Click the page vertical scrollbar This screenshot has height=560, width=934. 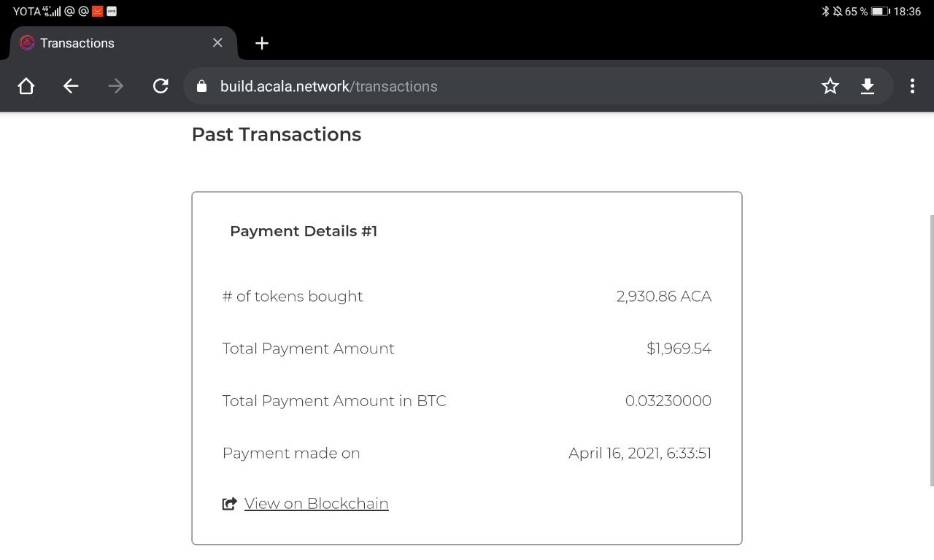[x=931, y=350]
